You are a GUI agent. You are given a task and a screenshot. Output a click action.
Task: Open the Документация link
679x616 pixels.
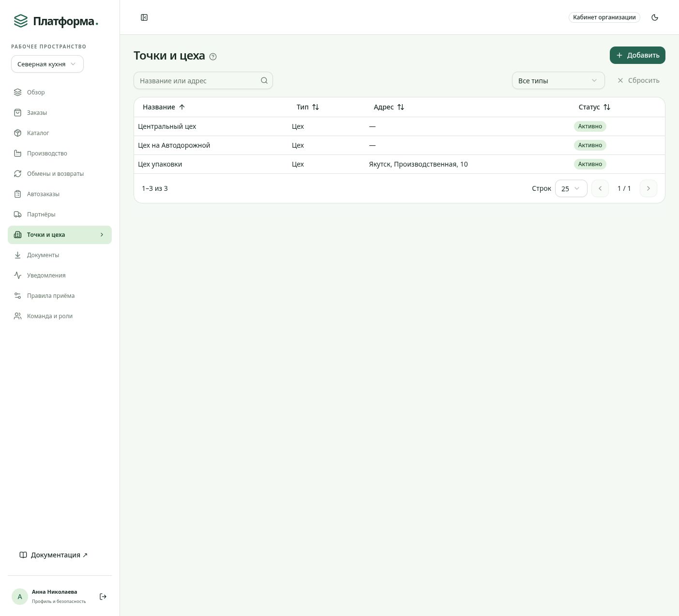tap(54, 555)
